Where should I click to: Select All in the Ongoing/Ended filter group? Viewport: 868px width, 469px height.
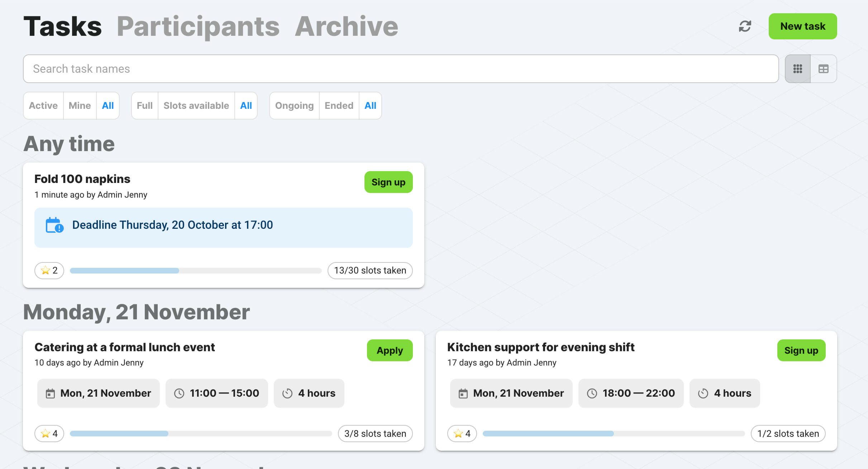pyautogui.click(x=370, y=106)
